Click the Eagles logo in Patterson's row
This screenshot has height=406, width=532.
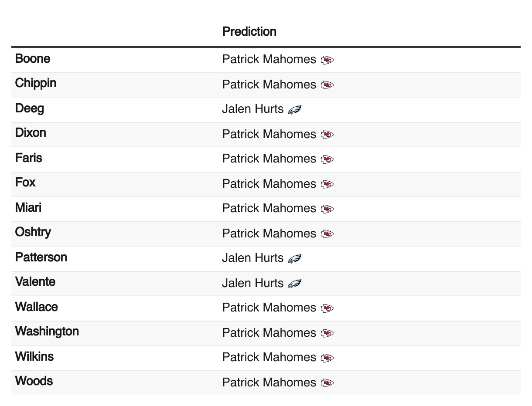point(295,258)
